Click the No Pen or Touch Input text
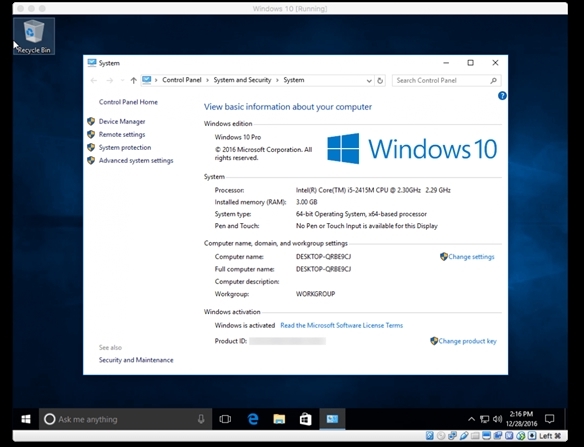584x447 pixels. point(366,226)
